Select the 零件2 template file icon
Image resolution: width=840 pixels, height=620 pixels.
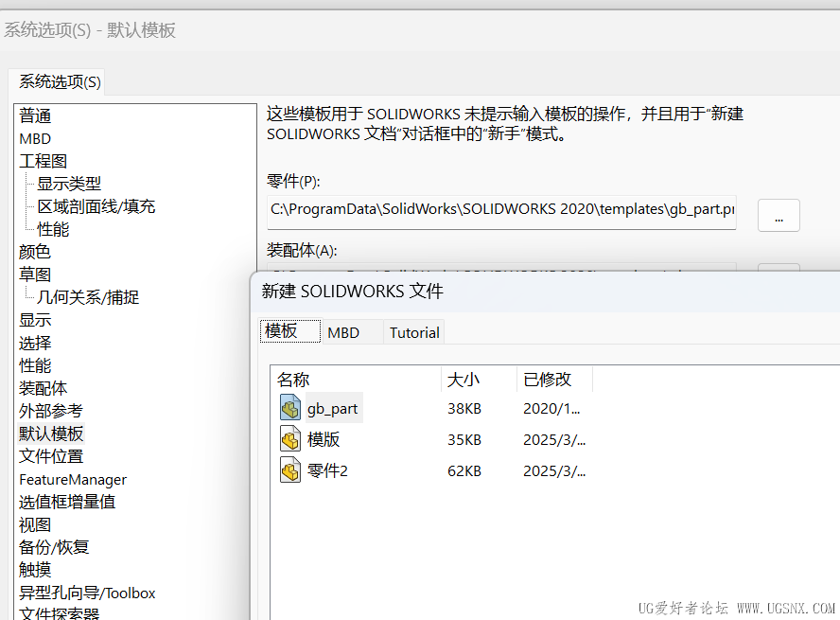click(290, 470)
